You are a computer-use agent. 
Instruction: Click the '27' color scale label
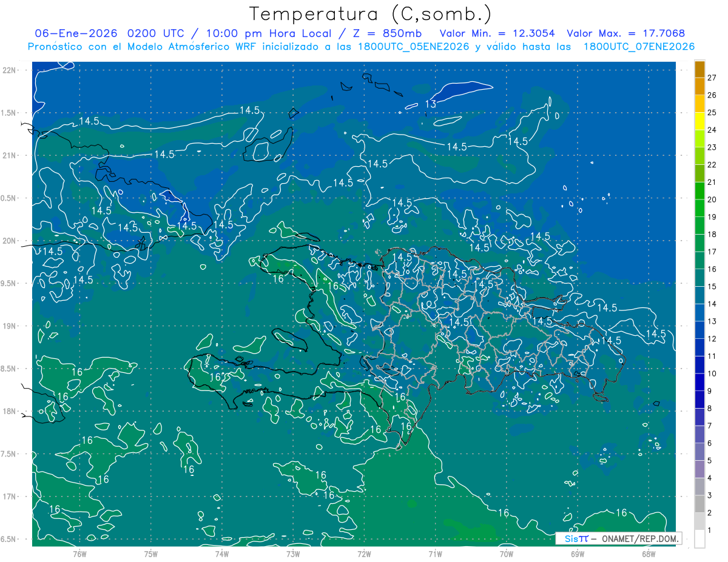tap(712, 78)
